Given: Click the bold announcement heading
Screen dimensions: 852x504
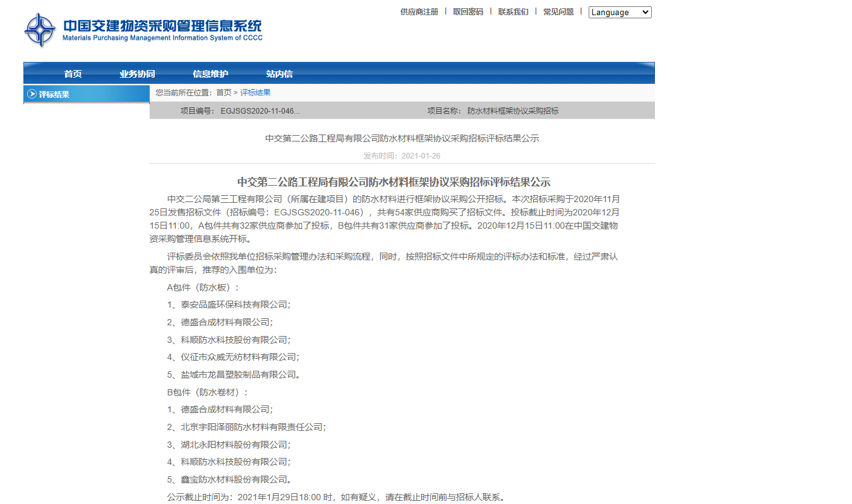Looking at the screenshot, I should [x=393, y=183].
